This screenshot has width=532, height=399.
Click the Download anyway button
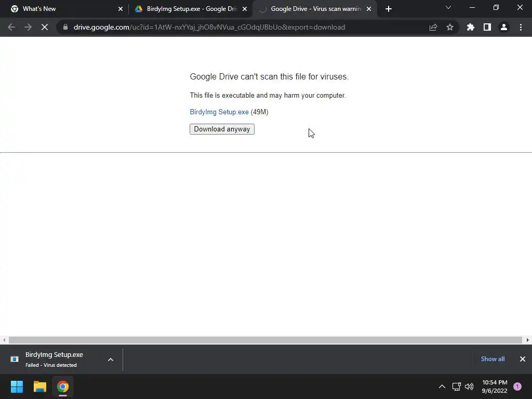click(x=222, y=129)
